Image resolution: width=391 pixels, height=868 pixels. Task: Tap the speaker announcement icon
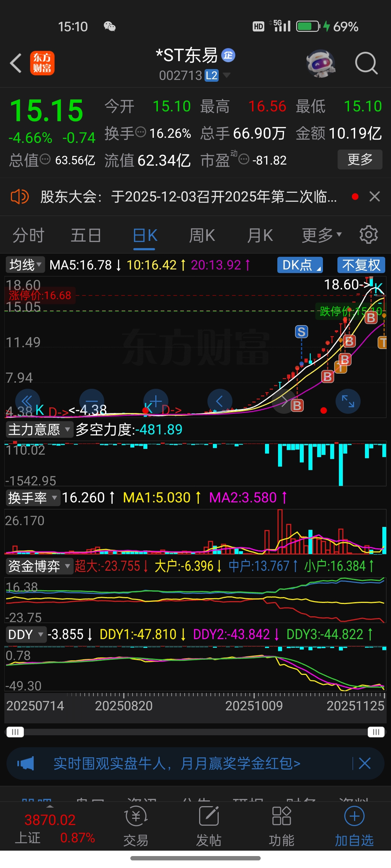click(x=20, y=197)
